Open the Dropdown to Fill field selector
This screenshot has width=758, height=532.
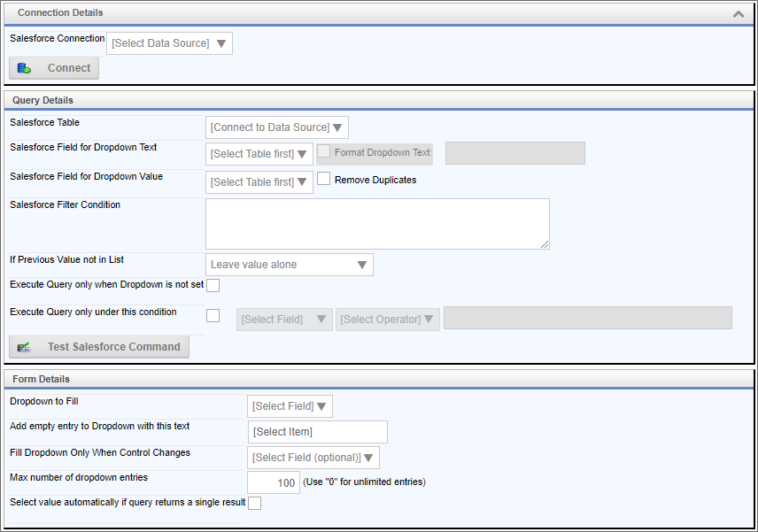click(290, 406)
